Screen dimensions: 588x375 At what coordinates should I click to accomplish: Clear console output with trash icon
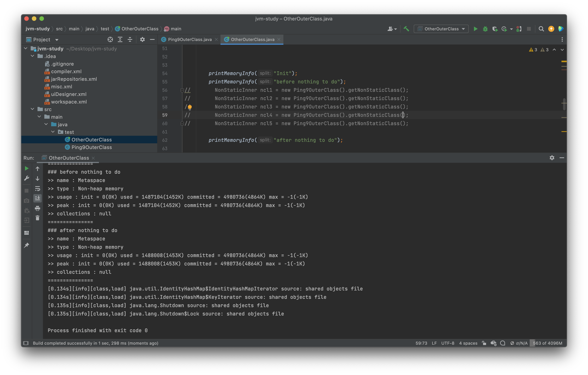coord(37,218)
